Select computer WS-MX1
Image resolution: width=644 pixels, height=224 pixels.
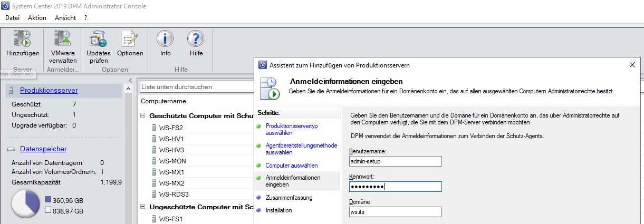pyautogui.click(x=171, y=172)
